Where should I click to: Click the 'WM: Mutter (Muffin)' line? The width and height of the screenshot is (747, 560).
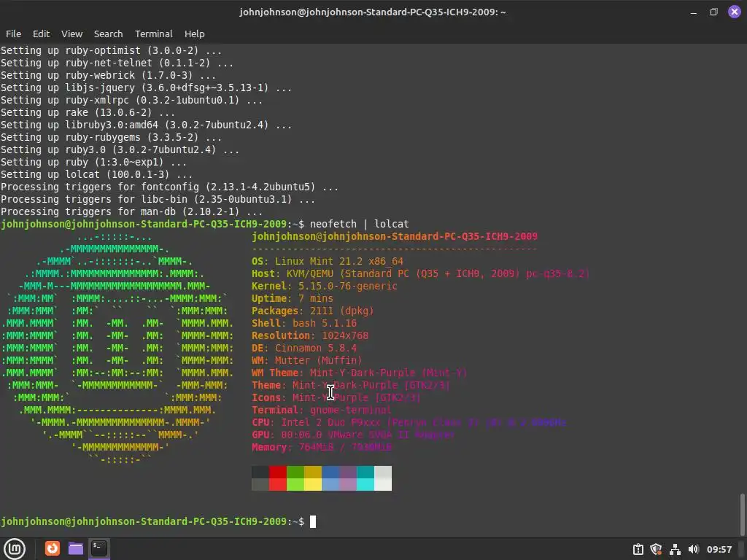point(307,360)
